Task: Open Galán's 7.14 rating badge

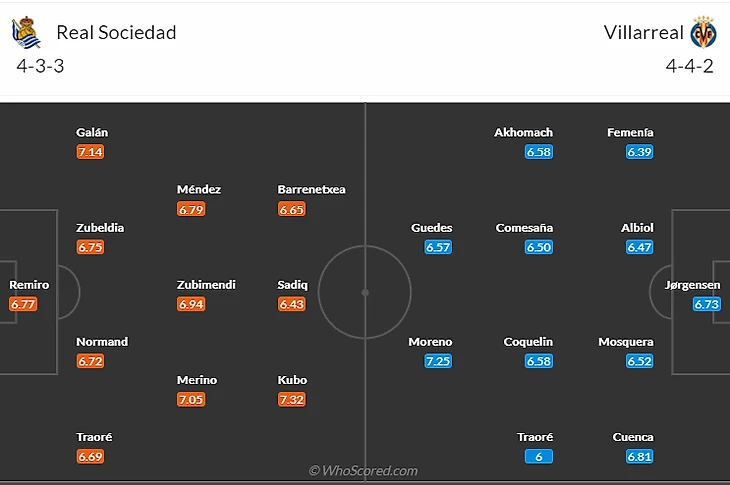Action: tap(90, 152)
